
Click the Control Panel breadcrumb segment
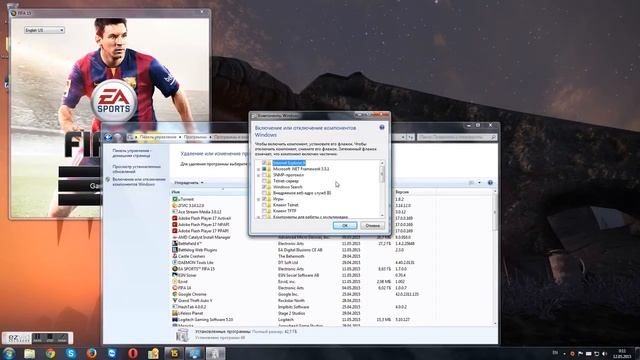158,137
